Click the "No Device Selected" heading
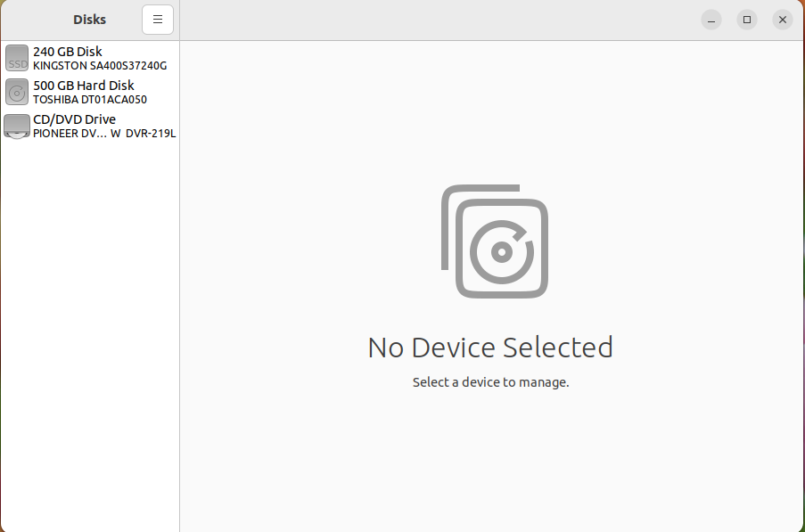 coord(490,348)
